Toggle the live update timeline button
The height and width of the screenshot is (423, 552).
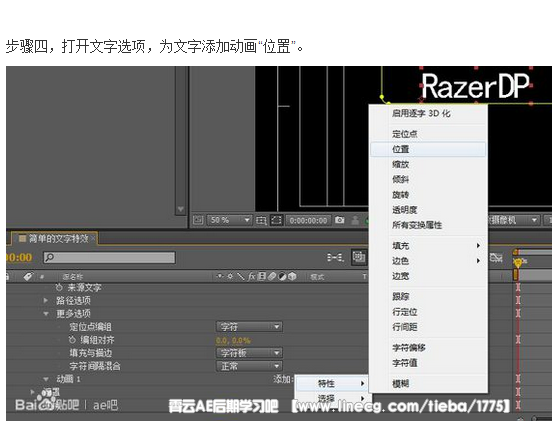[359, 257]
